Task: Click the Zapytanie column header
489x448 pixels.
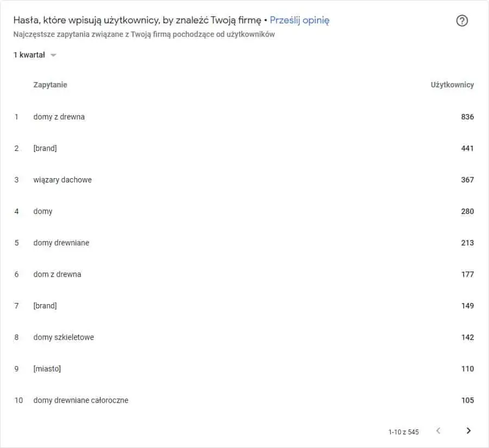Action: pos(50,85)
